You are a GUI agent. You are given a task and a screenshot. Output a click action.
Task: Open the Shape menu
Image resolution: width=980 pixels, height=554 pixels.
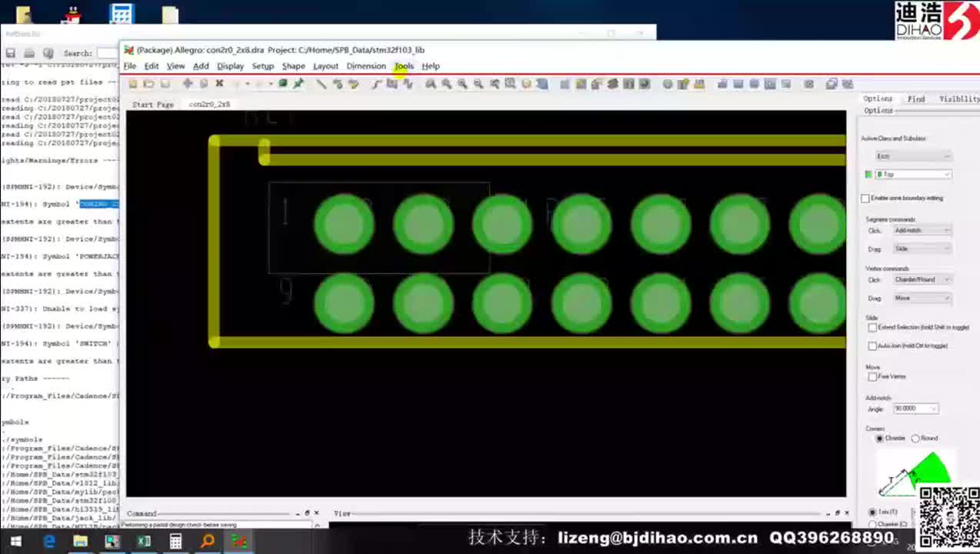click(293, 66)
